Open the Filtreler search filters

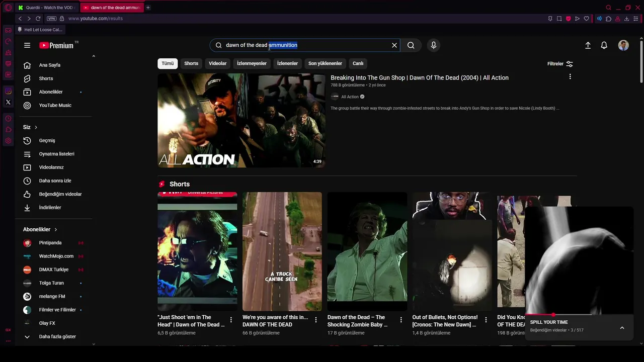(x=560, y=64)
